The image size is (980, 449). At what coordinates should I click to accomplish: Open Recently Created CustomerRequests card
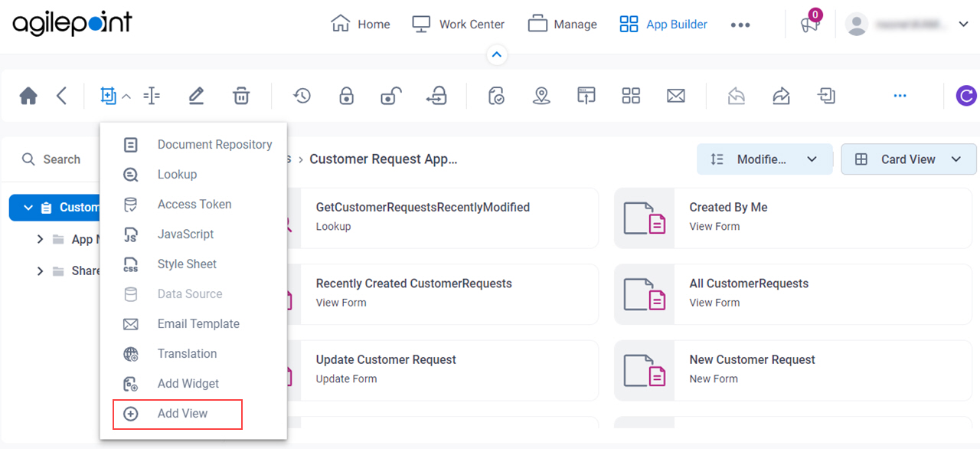(443, 294)
